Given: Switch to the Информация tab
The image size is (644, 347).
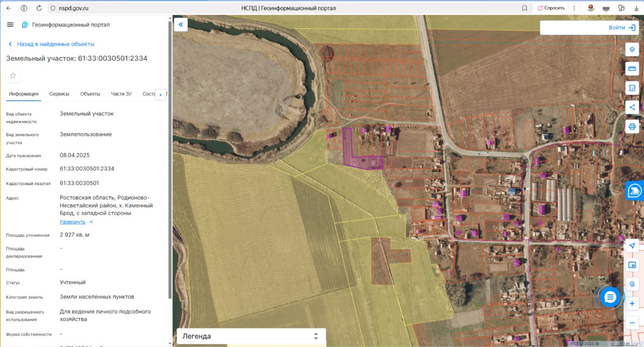Looking at the screenshot, I should pos(24,94).
